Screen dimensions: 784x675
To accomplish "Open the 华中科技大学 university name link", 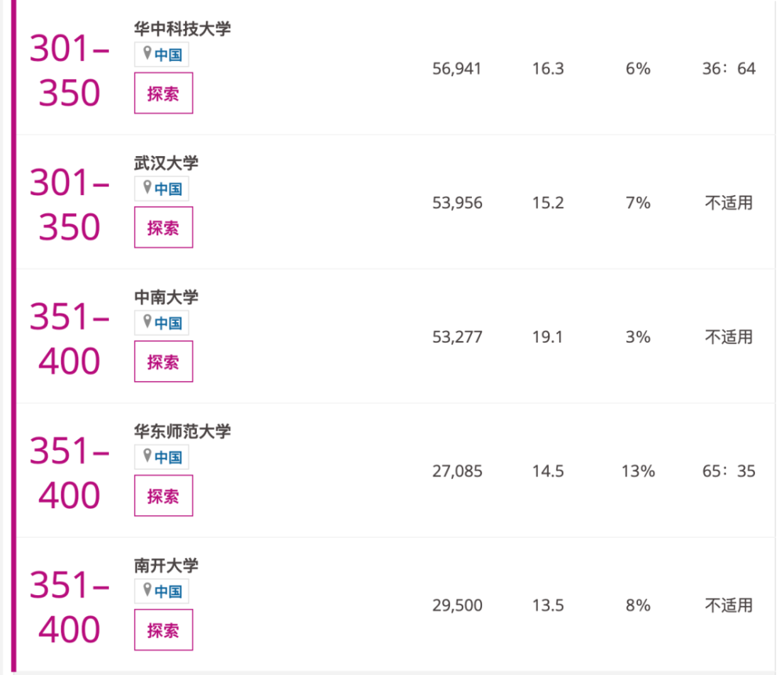I will 183,29.
